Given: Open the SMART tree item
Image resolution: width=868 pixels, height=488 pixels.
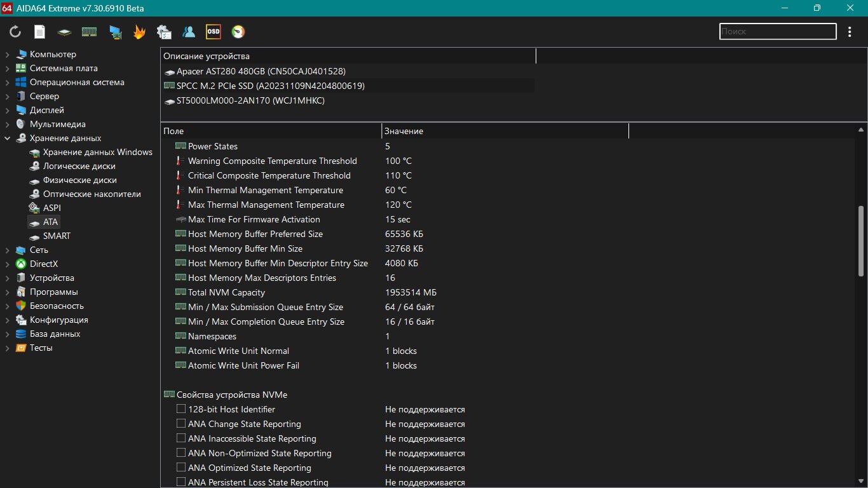Looking at the screenshot, I should (x=50, y=236).
